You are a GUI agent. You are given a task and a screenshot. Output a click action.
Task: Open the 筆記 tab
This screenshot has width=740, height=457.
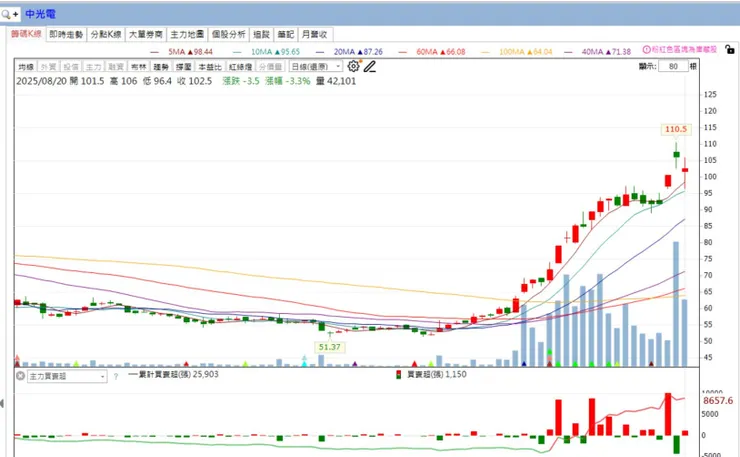[x=286, y=34]
